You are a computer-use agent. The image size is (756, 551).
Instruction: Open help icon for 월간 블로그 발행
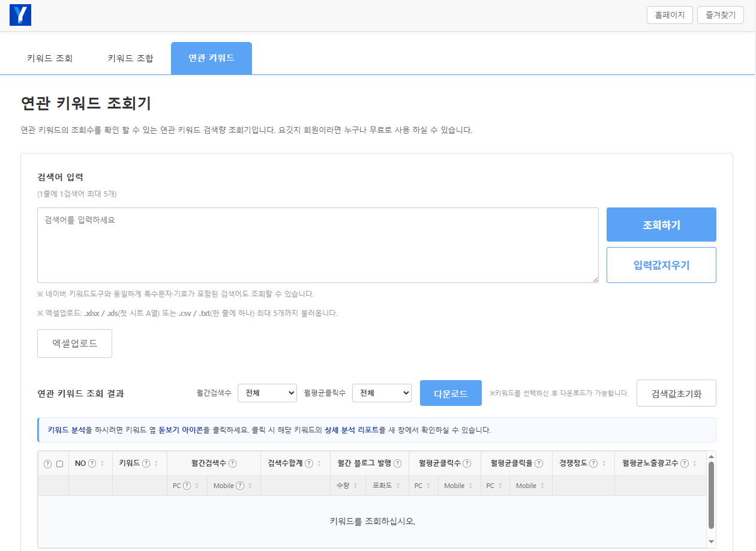397,463
